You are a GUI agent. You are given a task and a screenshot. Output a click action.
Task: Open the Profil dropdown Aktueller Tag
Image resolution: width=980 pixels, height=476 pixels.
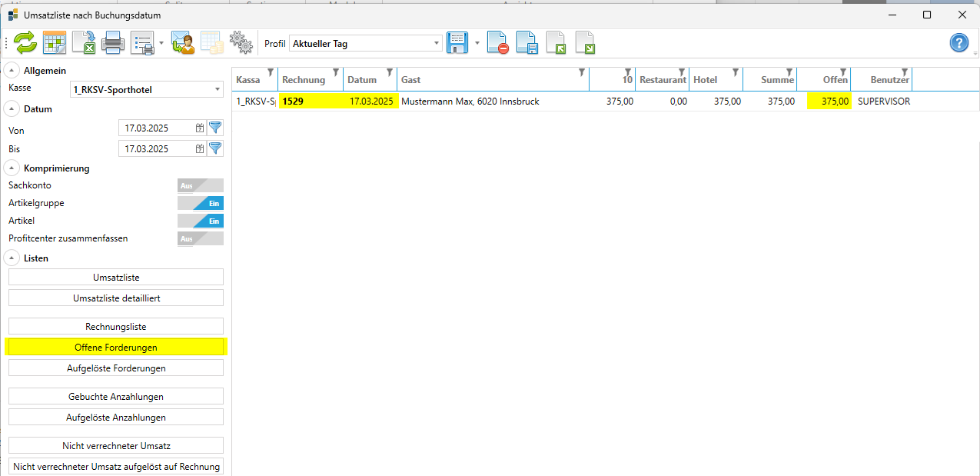[x=366, y=44]
